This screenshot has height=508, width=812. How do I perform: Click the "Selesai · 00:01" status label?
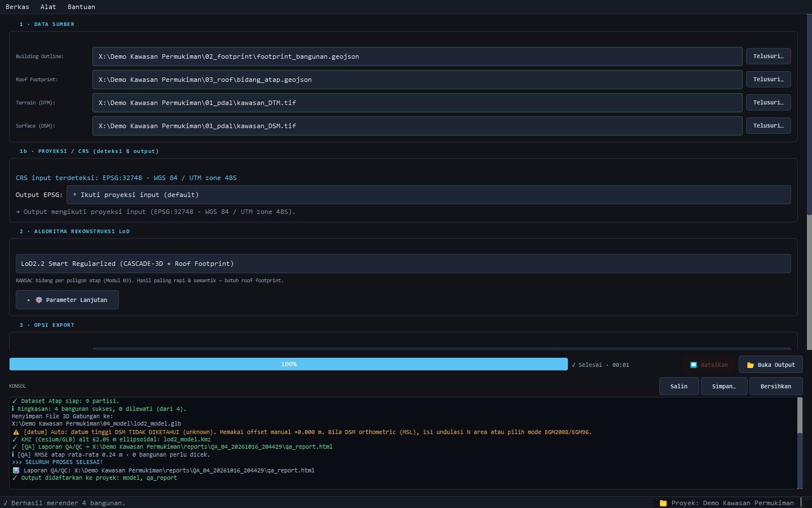point(601,365)
